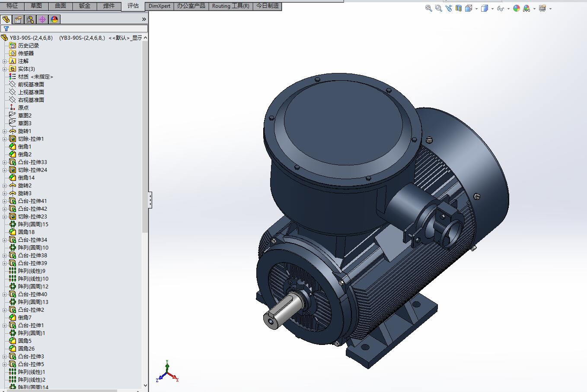Select the 倒角14 tree item
The width and height of the screenshot is (587, 392).
26,177
